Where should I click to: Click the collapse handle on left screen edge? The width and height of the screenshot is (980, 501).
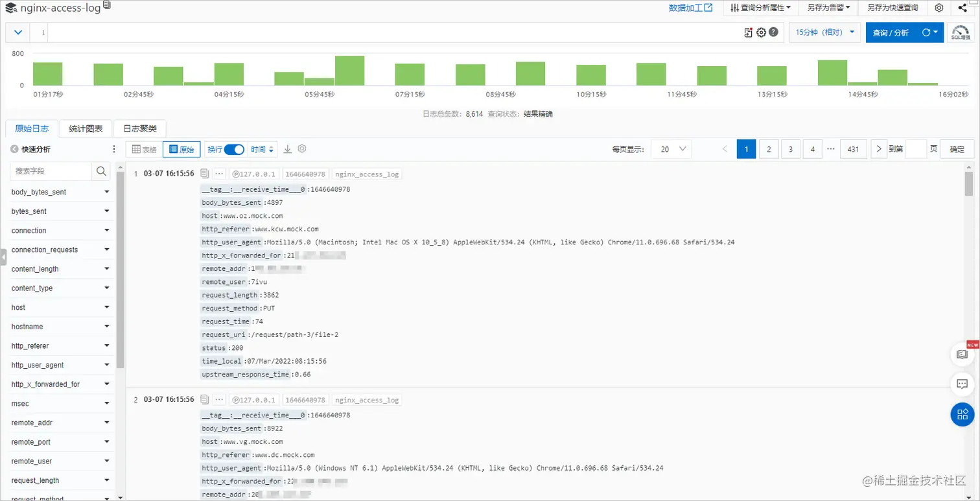3,256
